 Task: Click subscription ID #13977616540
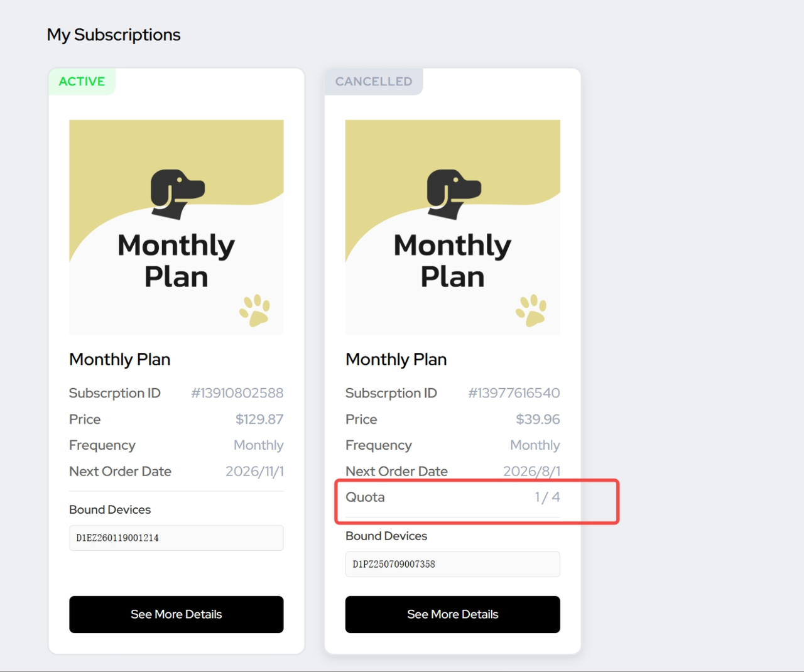(514, 393)
